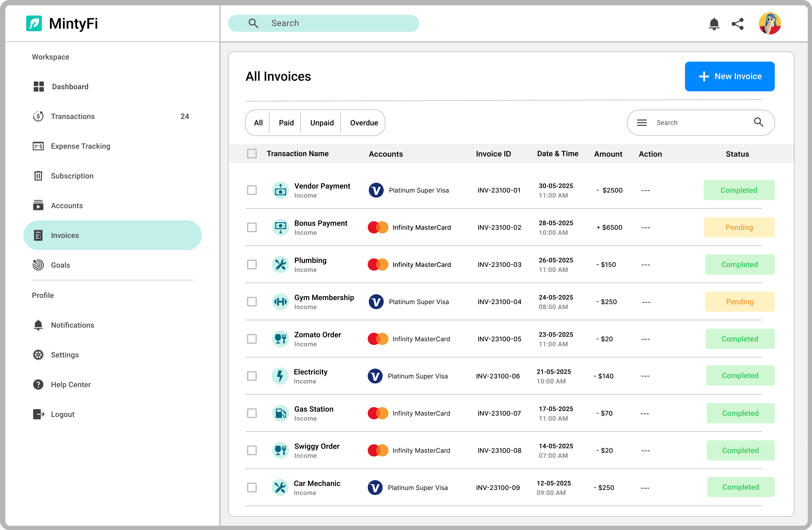Open the action menu for Plumbing invoice
The image size is (812, 530).
pyautogui.click(x=645, y=265)
